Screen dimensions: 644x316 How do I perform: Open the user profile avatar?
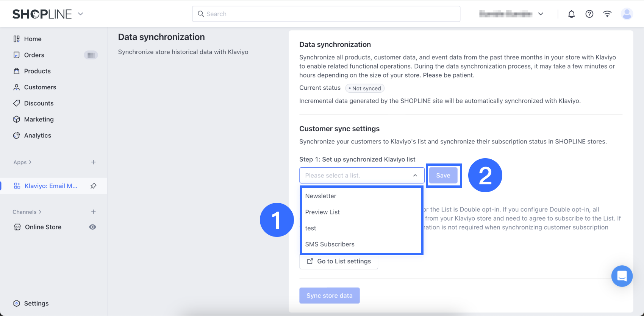point(627,14)
